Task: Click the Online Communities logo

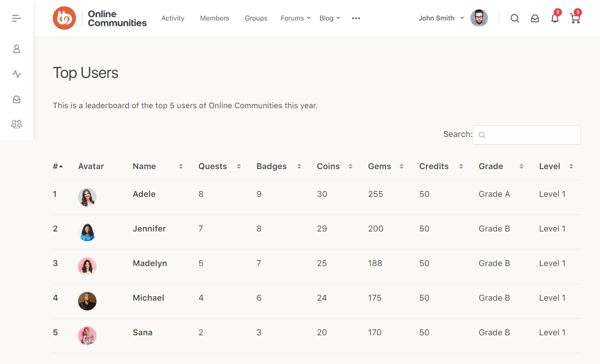Action: click(x=99, y=18)
